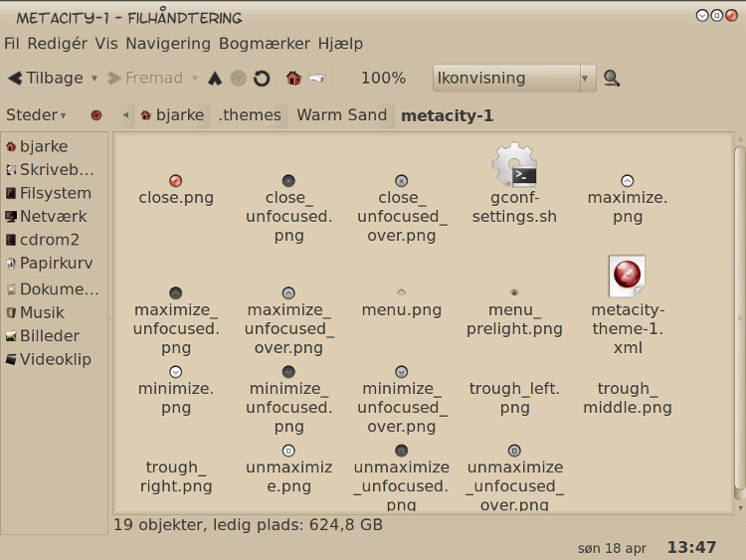746x560 pixels.
Task: Open the Fremad history dropdown arrow
Action: 195,78
